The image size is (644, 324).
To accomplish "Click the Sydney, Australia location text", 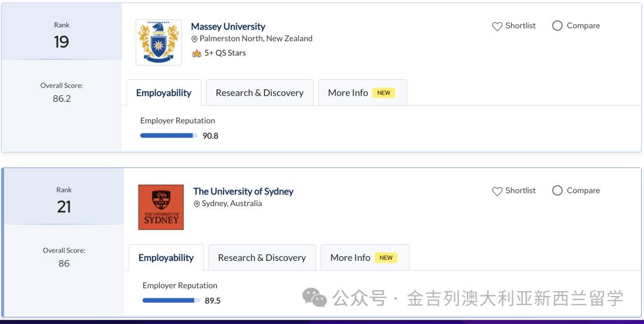I will coord(231,204).
